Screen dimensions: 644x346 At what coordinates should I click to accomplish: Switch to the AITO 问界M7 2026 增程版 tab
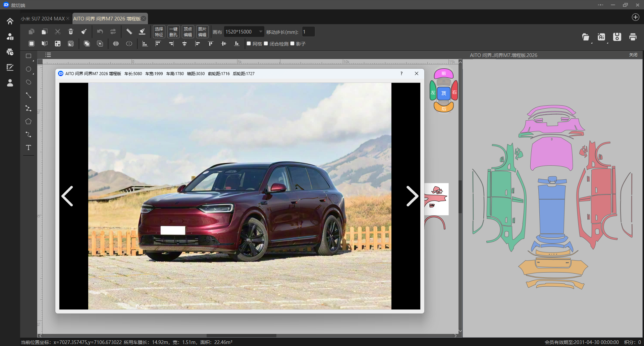pos(107,19)
